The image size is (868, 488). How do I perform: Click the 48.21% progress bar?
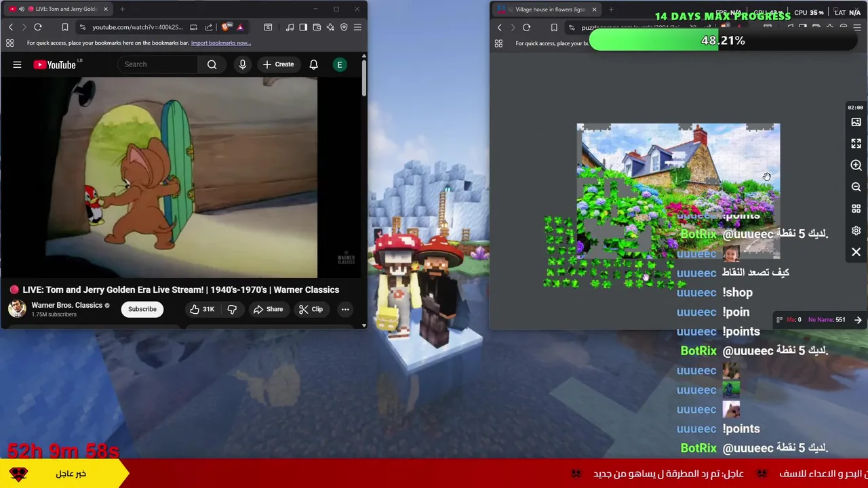pos(723,41)
